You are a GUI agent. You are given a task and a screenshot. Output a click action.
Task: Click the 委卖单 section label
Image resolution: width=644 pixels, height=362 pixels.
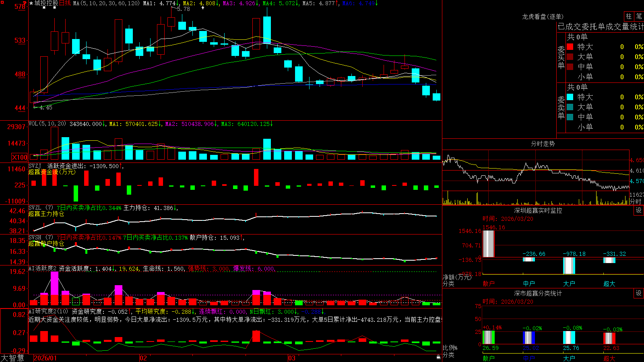coord(561,107)
